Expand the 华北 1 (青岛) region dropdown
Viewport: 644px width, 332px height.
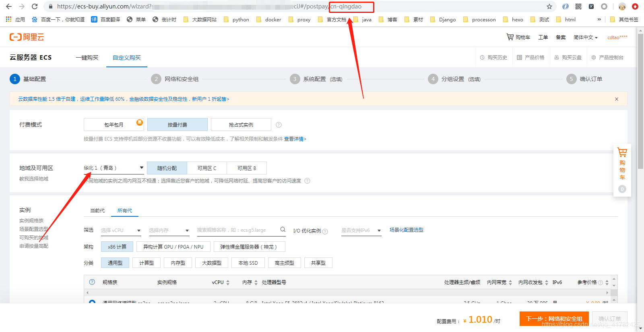[x=114, y=168]
